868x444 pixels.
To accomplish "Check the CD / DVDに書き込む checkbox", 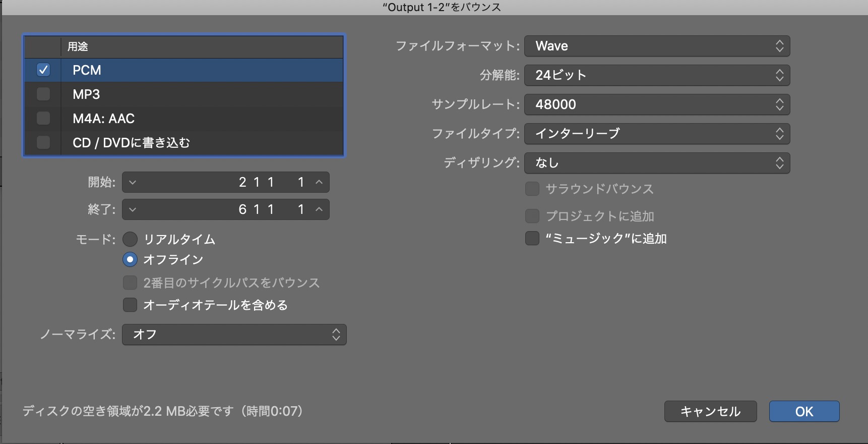I will (x=43, y=143).
